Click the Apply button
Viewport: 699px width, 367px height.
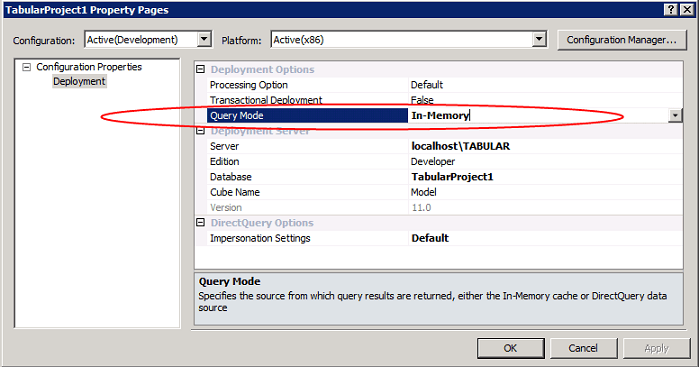coord(656,348)
